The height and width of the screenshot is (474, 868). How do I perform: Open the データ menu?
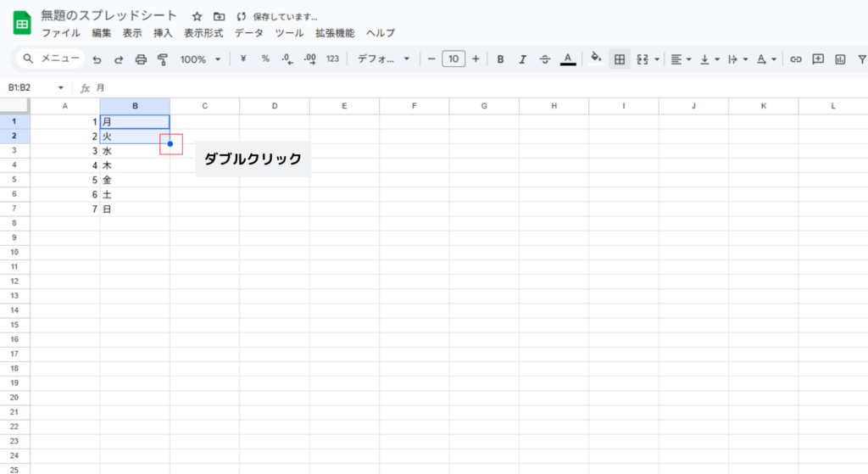coord(248,33)
